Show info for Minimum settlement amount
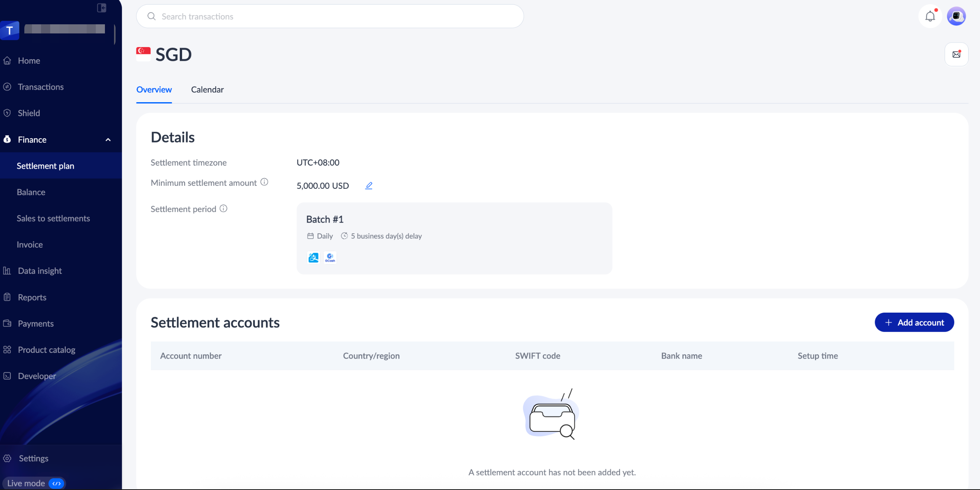This screenshot has height=490, width=980. pos(264,182)
